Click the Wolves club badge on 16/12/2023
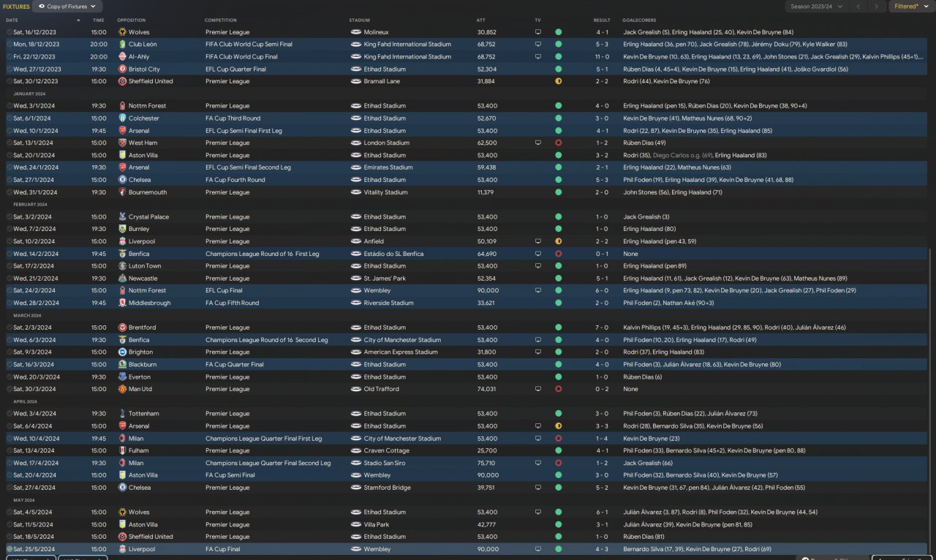The width and height of the screenshot is (936, 560). (122, 32)
